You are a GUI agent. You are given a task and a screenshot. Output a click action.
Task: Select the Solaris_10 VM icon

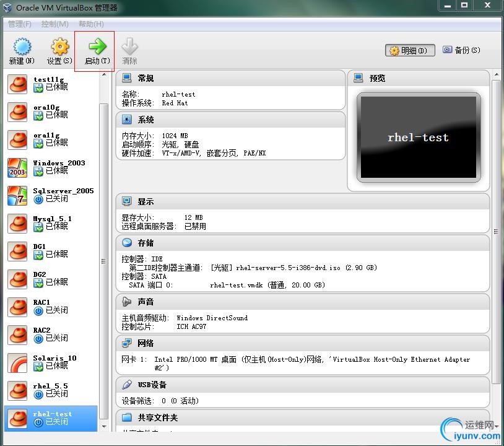coord(18,363)
